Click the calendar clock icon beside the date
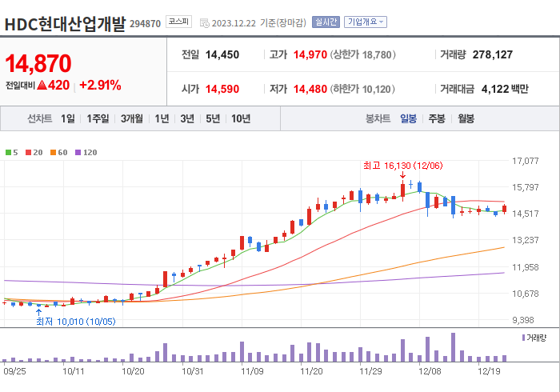 [x=204, y=23]
